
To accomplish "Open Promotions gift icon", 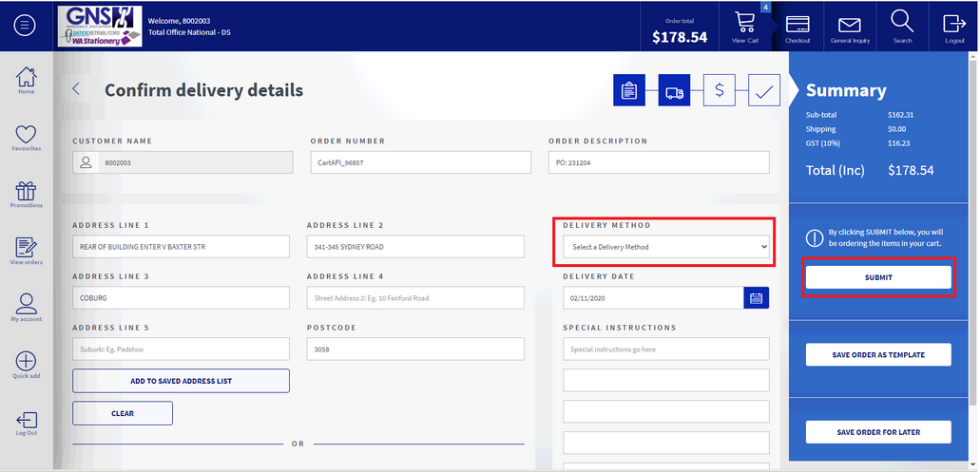I will coord(26,194).
